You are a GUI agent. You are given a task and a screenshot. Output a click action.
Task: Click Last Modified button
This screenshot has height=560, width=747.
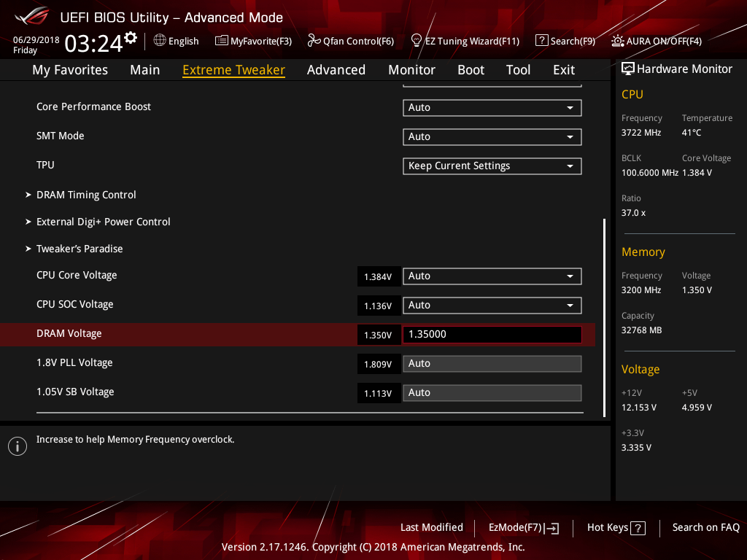431,528
